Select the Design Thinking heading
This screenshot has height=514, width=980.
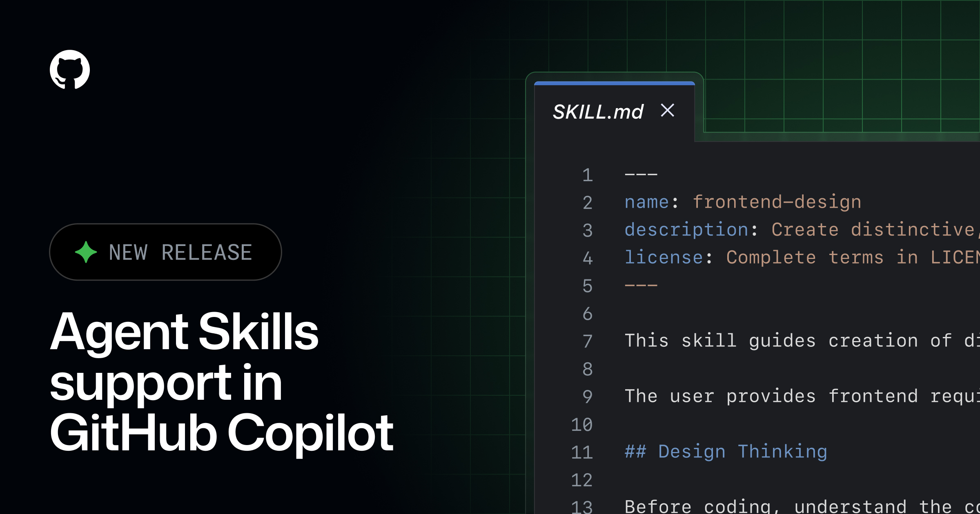pyautogui.click(x=725, y=452)
